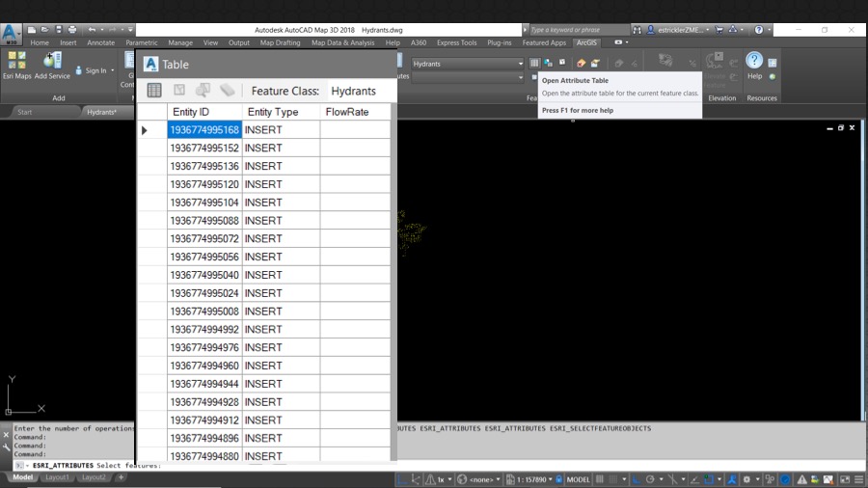This screenshot has width=868, height=488.
Task: Click the table view grid icon in Table window
Action: [x=154, y=91]
